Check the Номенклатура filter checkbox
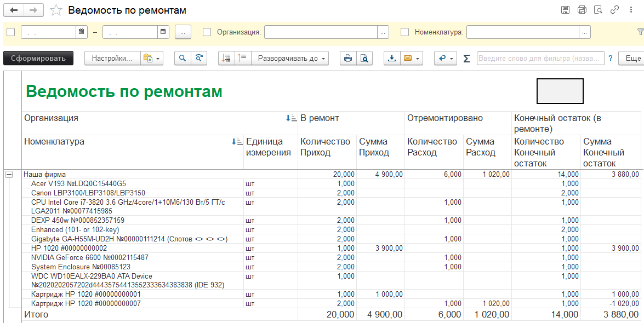 tap(404, 32)
